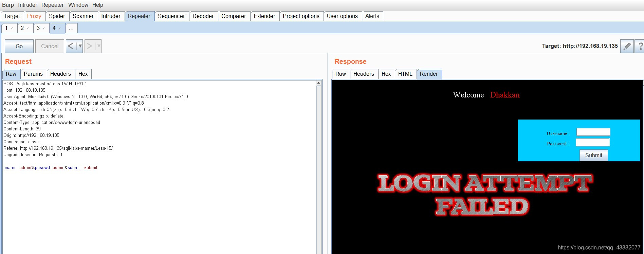644x254 pixels.
Task: Show response Hex view
Action: (x=386, y=74)
